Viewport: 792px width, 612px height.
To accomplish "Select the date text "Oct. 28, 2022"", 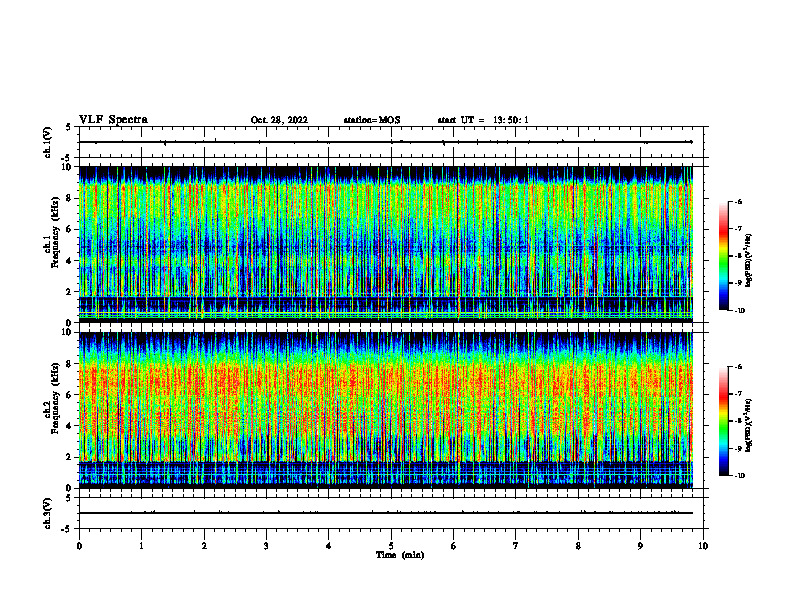I will point(279,120).
